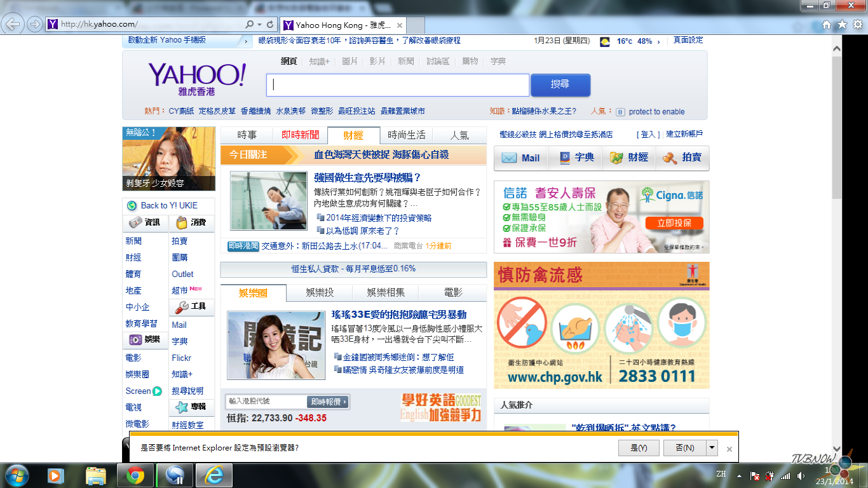Open hot topic CY廁紙
Viewport: 868px width, 488px height.
pyautogui.click(x=181, y=111)
